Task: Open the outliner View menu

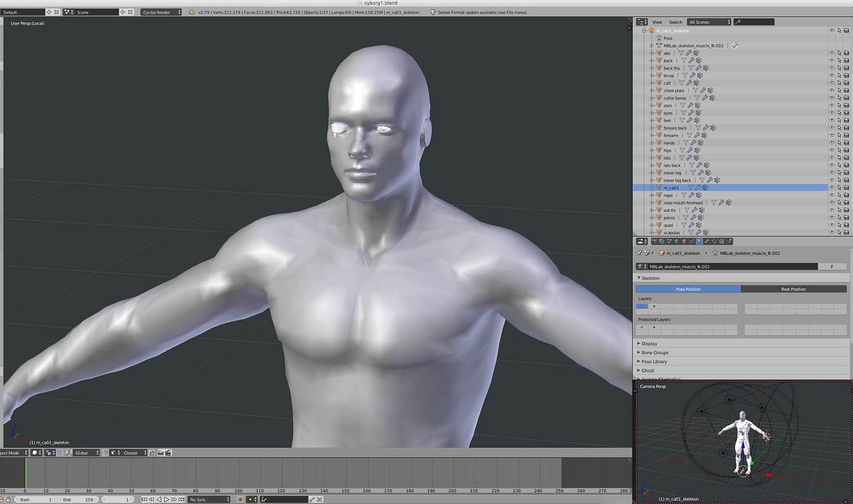Action: click(656, 22)
